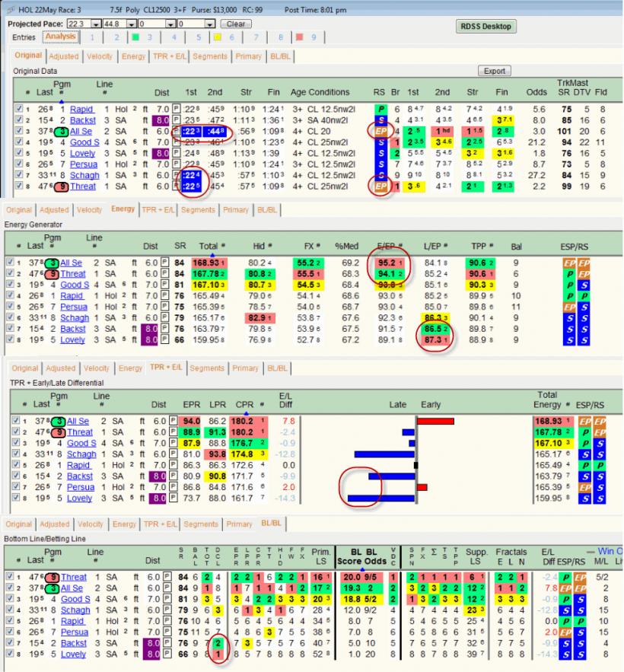Open the third Projected Pace dropdown arrow

(x=170, y=24)
